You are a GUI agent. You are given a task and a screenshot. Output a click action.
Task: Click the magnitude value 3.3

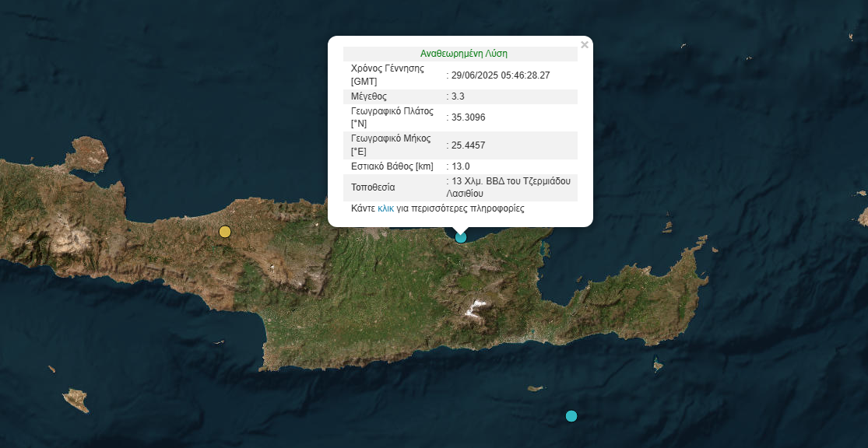458,96
